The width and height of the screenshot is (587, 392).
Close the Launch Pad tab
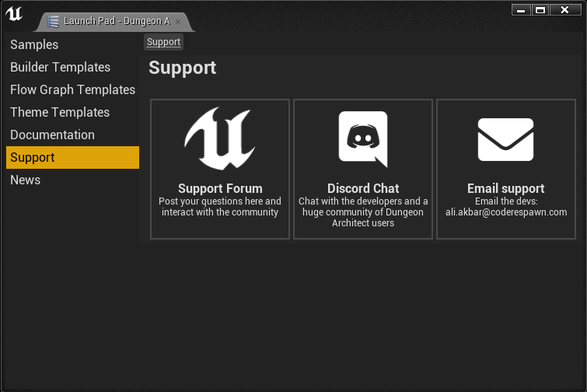tap(178, 22)
